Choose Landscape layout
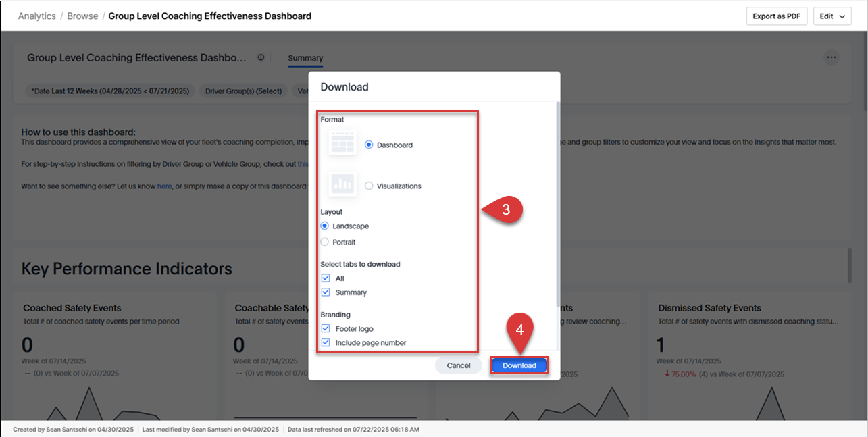 [x=325, y=226]
